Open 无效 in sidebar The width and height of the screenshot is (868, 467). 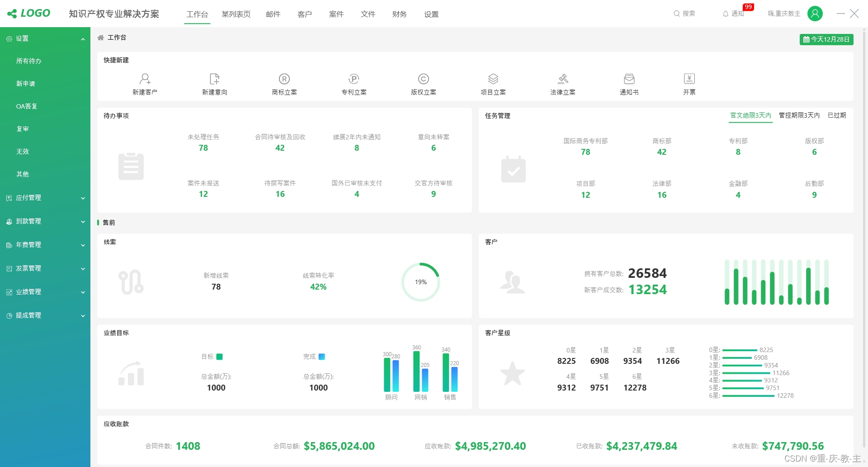(x=23, y=152)
